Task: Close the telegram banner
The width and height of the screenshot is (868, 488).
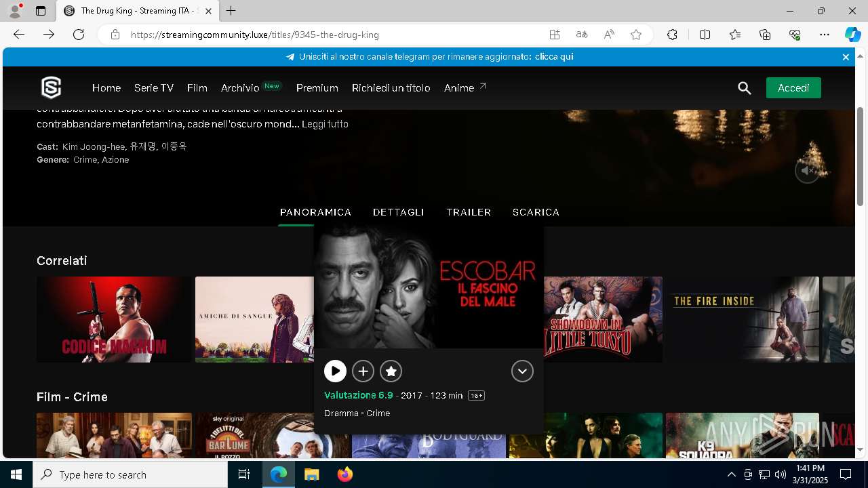Action: [x=846, y=57]
